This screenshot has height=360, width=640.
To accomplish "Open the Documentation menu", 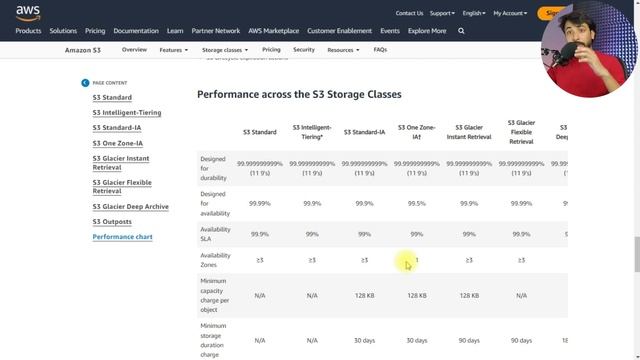I will pos(136,31).
